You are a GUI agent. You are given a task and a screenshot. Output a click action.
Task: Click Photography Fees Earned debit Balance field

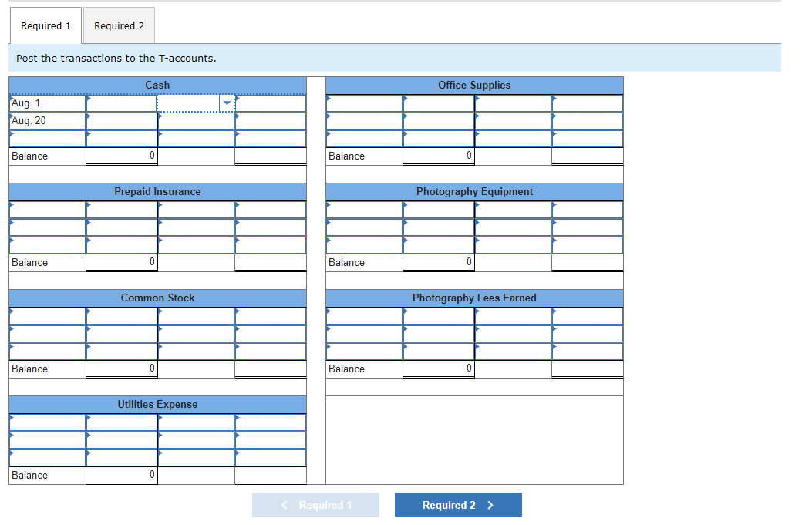[x=439, y=369]
